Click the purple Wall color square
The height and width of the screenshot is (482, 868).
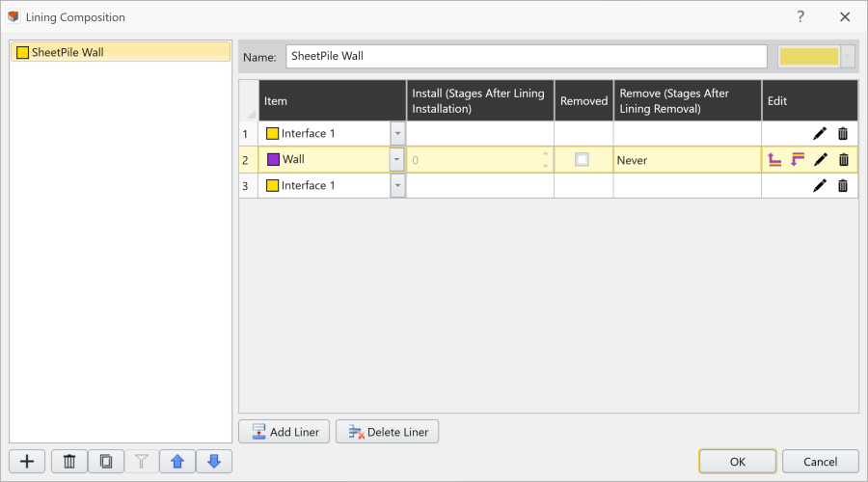click(x=274, y=159)
